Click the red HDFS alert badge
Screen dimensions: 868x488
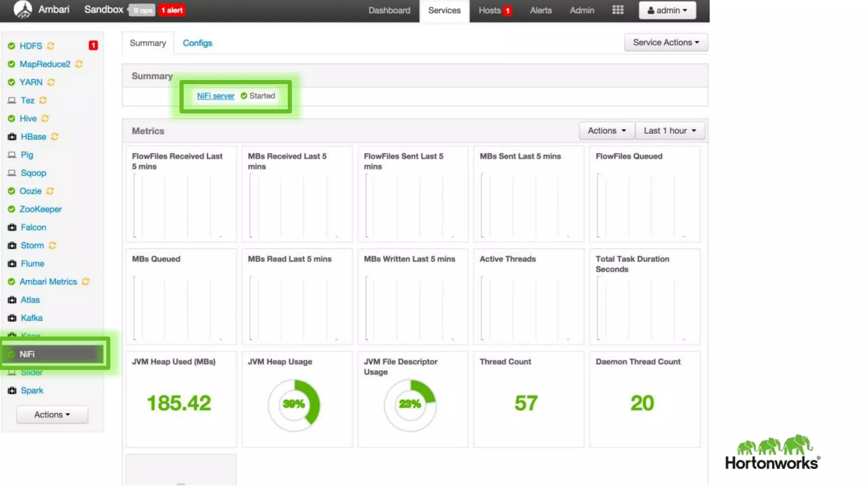[x=93, y=45]
